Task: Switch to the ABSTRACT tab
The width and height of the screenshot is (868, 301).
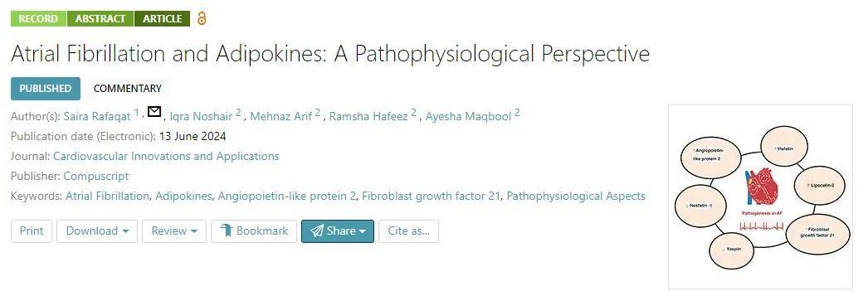Action: 100,19
